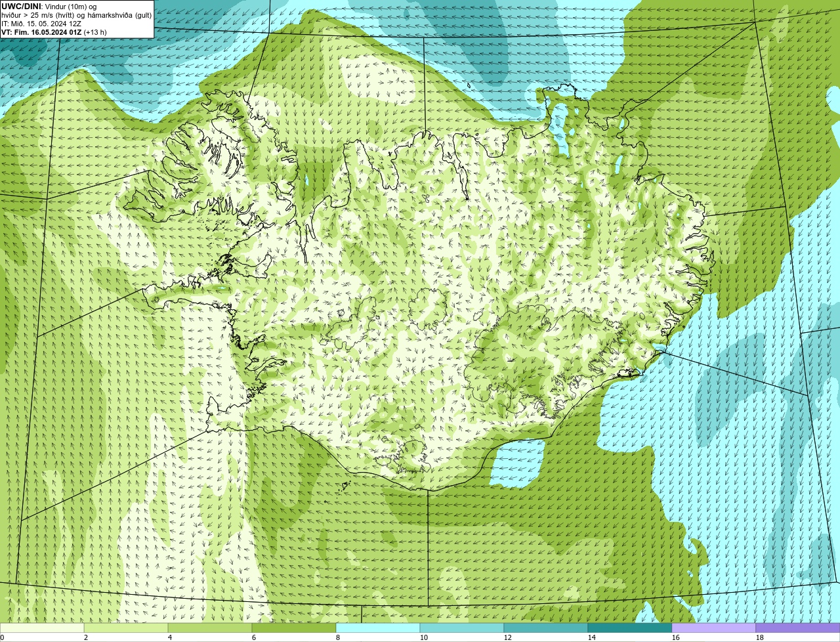Click the legend scale label '6'

(254, 637)
